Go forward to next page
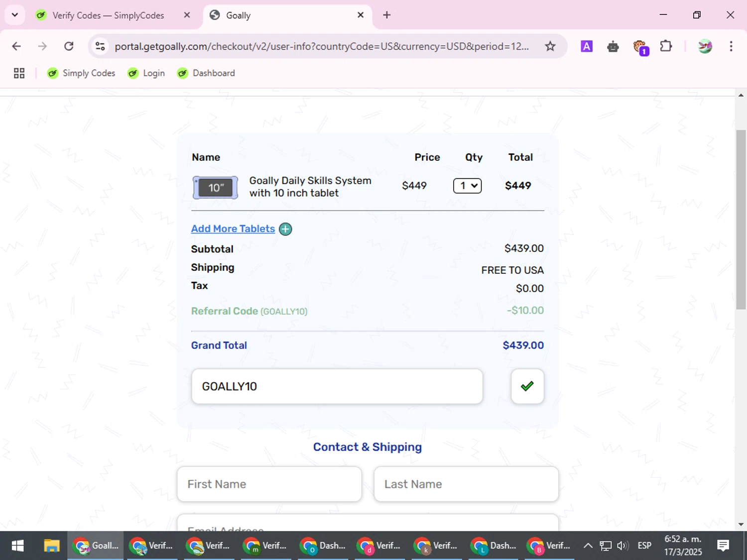 (42, 46)
